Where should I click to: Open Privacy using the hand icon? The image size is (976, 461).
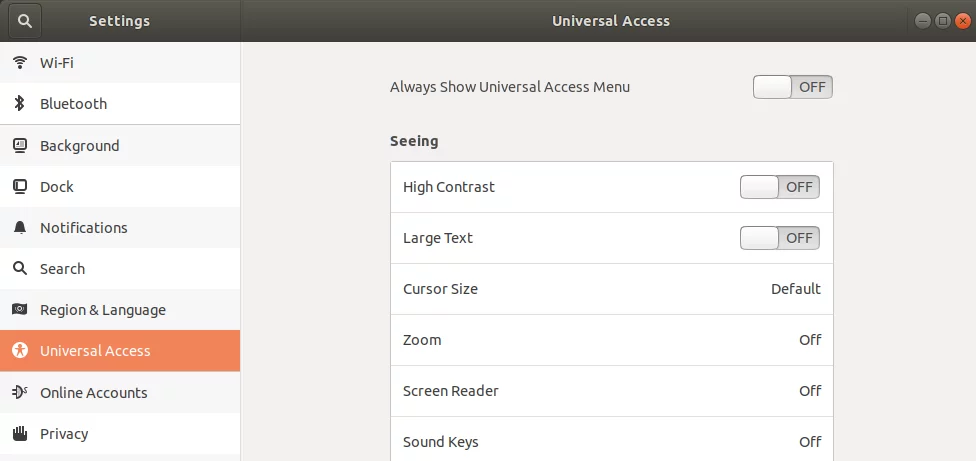click(x=20, y=433)
